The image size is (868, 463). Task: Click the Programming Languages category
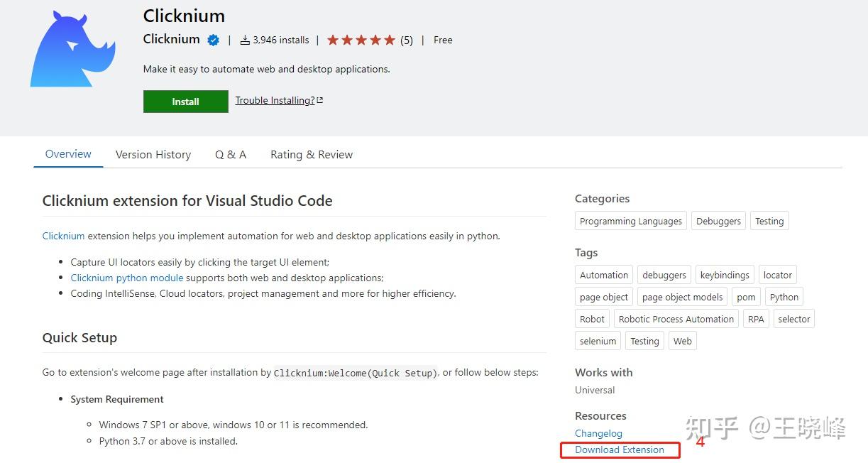point(630,222)
